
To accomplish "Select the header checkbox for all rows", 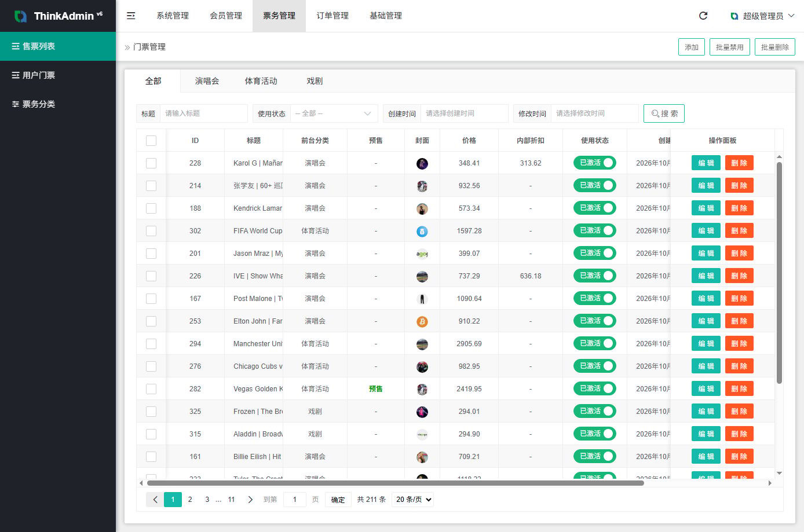I will [151, 141].
